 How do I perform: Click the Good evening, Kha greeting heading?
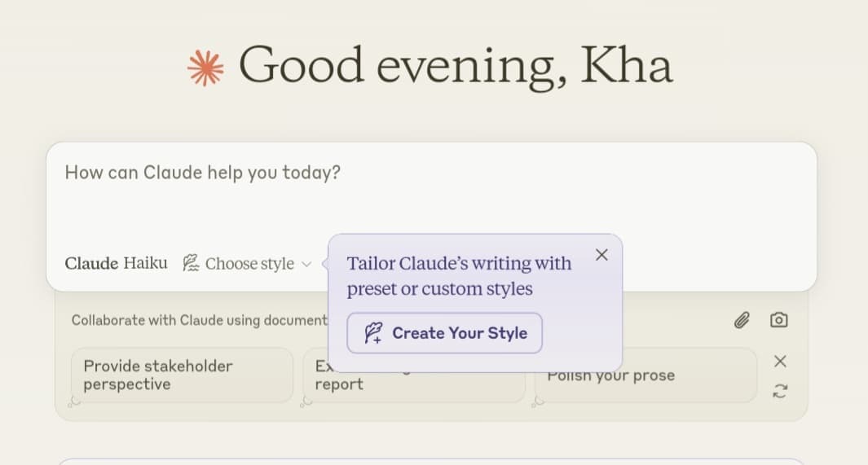click(455, 65)
